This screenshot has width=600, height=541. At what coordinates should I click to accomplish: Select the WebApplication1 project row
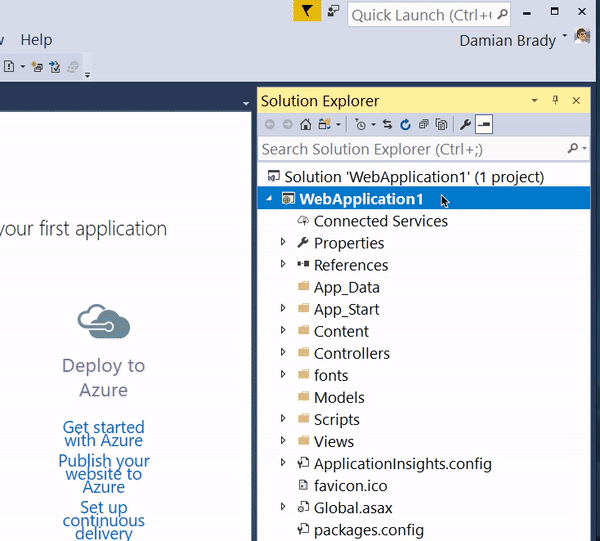coord(424,198)
